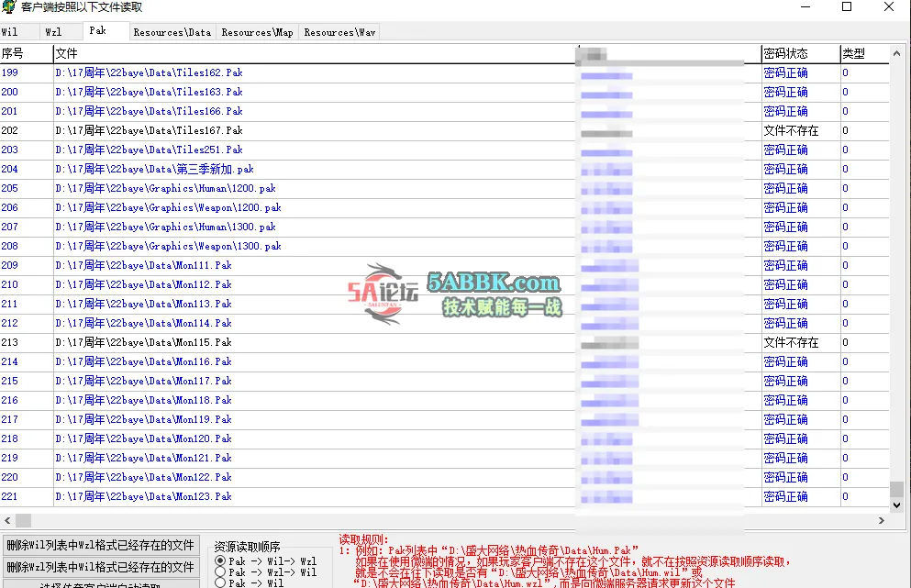Click 密码正确 status in row 221
This screenshot has width=911, height=588.
tap(785, 496)
